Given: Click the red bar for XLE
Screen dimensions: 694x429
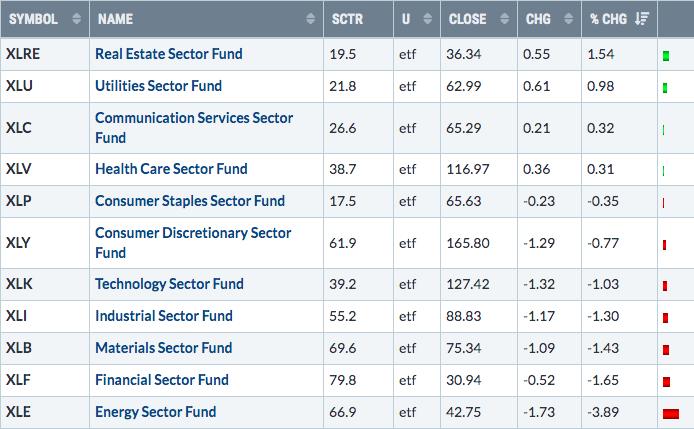Looking at the screenshot, I should coord(670,413).
